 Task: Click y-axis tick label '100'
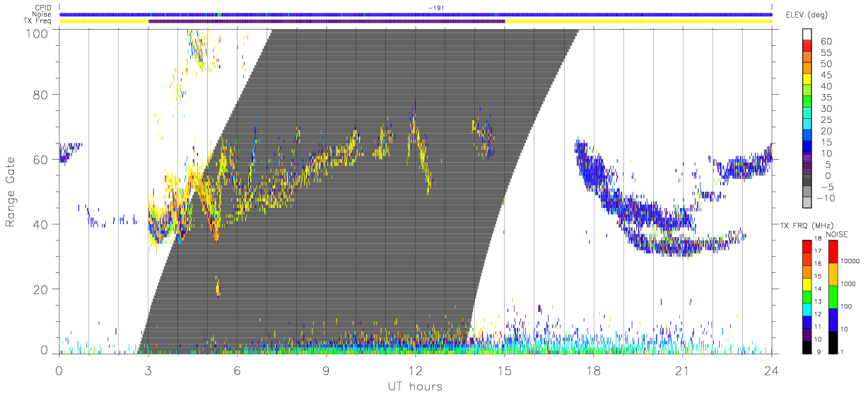(x=39, y=33)
